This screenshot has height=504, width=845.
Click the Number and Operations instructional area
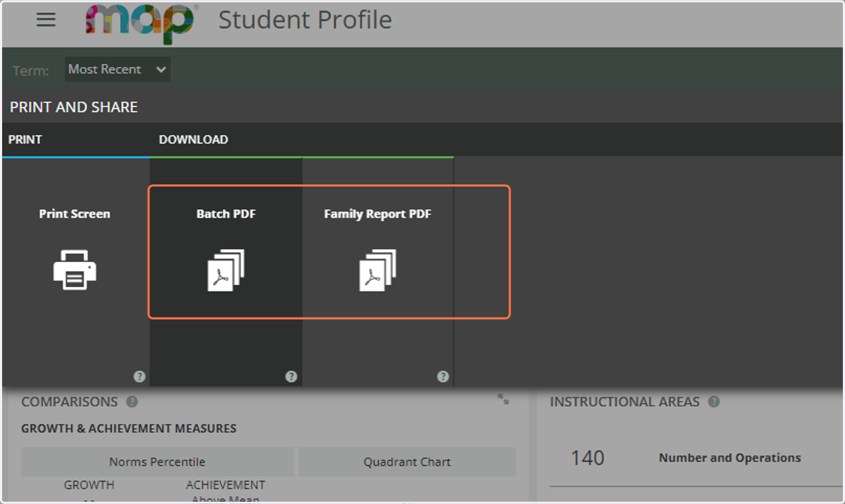point(730,458)
